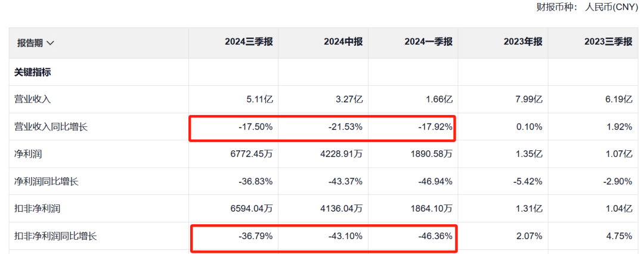The image size is (644, 254).
Task: Click the 2024一季报 column header
Action: (x=428, y=42)
